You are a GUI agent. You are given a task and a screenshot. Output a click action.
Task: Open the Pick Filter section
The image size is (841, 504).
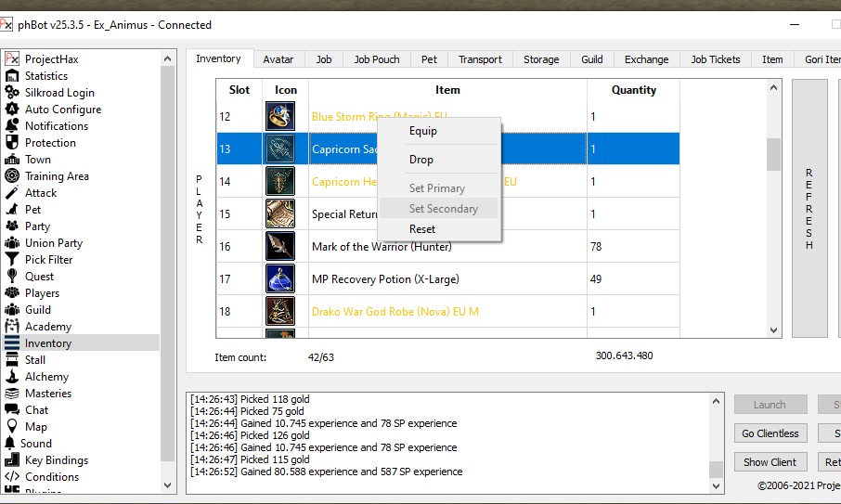[x=48, y=260]
